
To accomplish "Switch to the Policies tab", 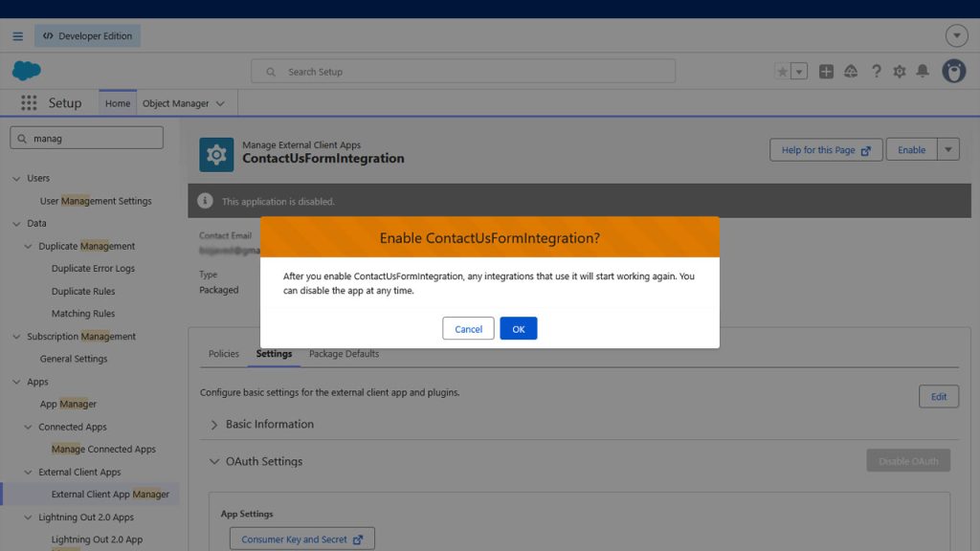I will point(224,354).
